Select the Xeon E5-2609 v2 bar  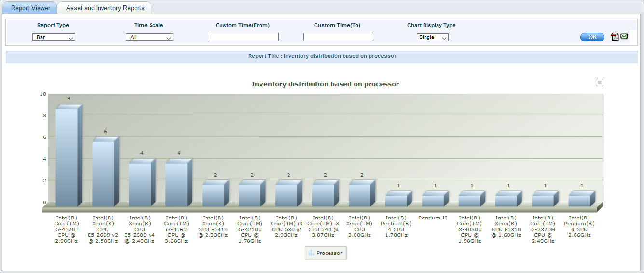click(104, 173)
